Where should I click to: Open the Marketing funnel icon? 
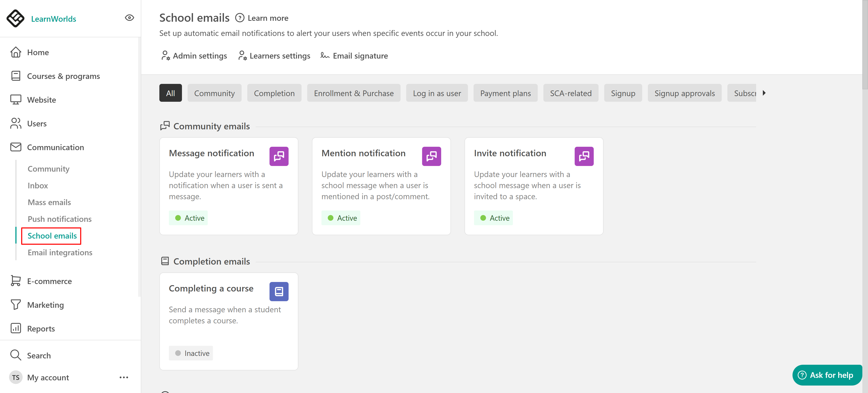[x=16, y=305]
